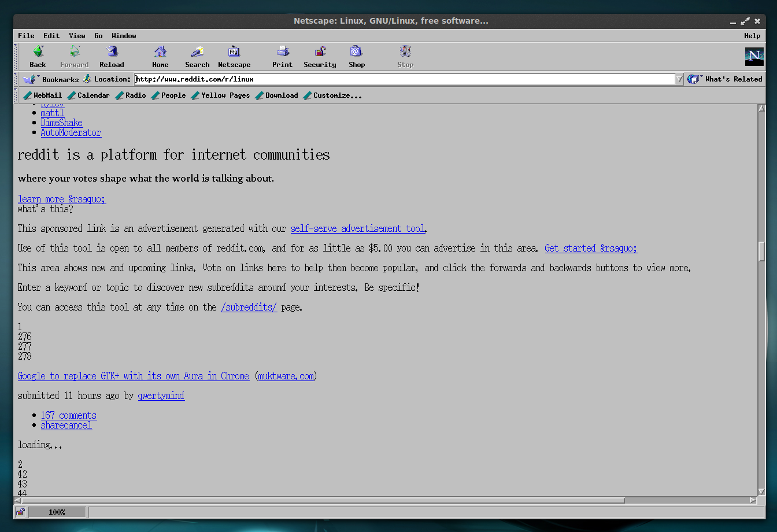Open the File menu
The image size is (777, 532).
click(25, 35)
